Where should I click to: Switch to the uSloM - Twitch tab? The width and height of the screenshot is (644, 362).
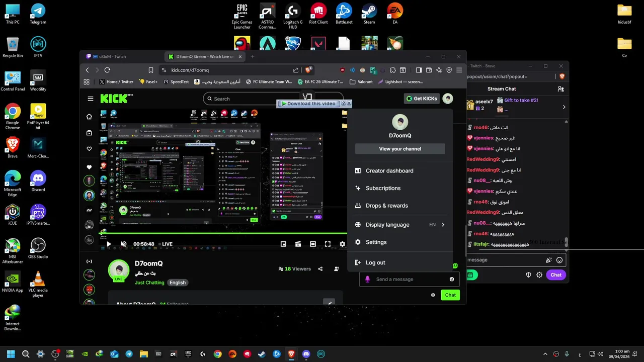121,56
